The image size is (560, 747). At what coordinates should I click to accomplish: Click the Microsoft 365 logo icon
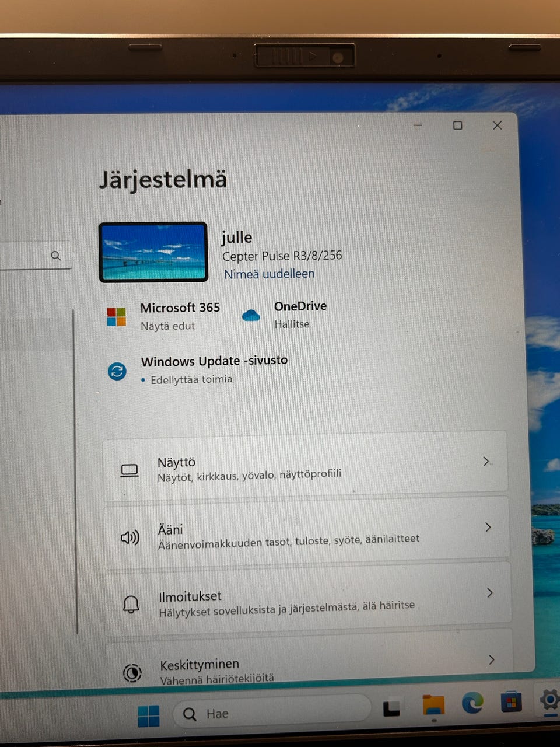[117, 317]
